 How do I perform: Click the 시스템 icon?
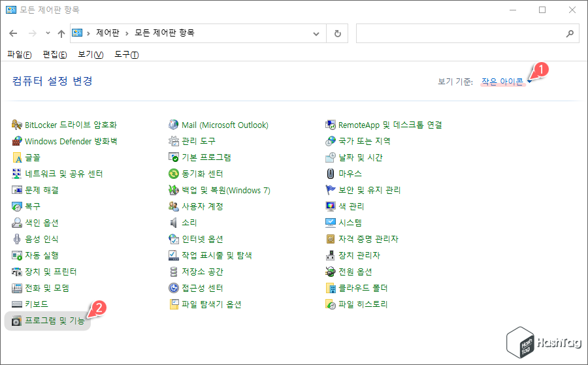330,223
